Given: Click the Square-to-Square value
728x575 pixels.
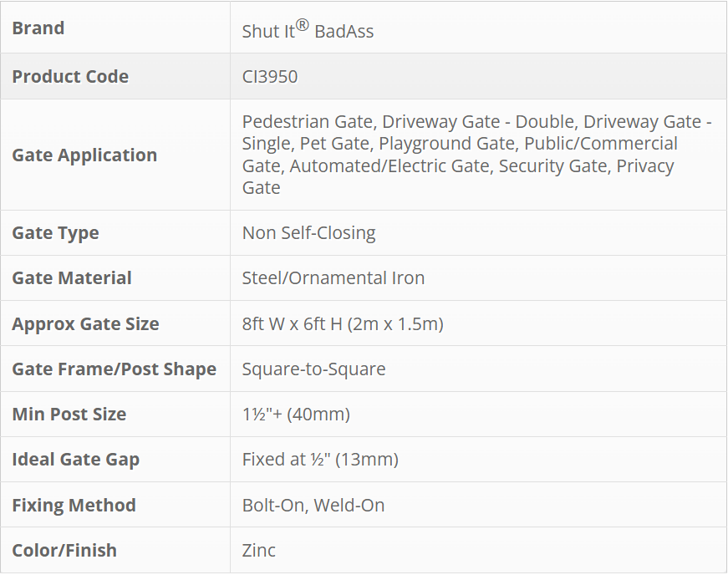Looking at the screenshot, I should [x=313, y=369].
